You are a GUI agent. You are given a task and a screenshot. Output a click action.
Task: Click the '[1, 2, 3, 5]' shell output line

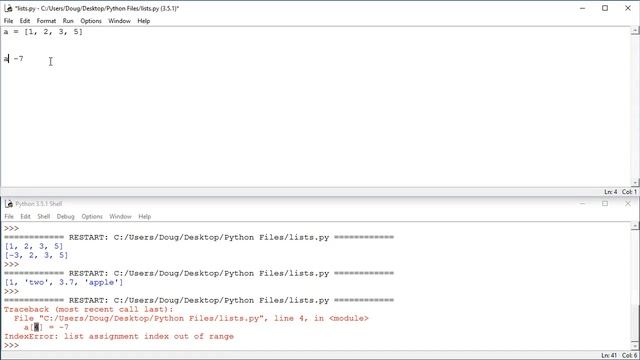(34, 247)
